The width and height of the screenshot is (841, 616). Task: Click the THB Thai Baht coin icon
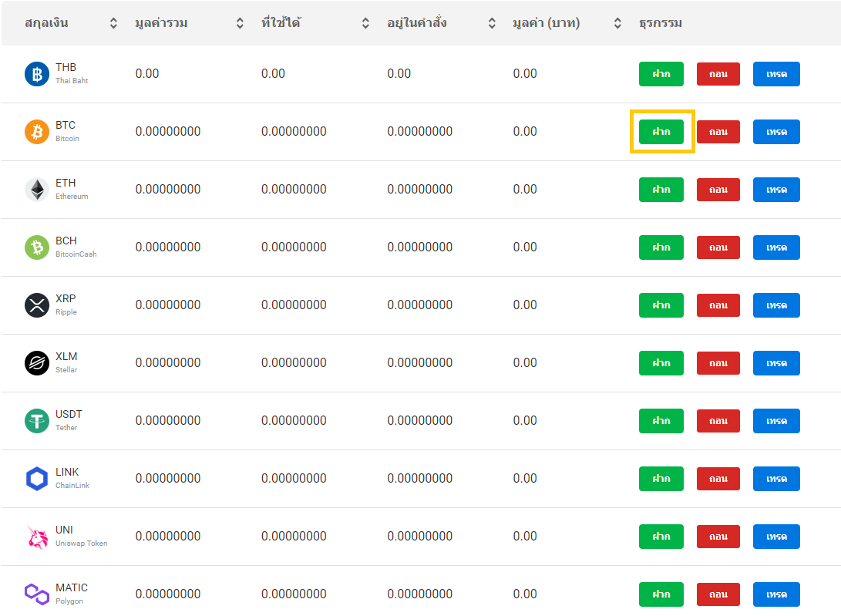(x=37, y=74)
